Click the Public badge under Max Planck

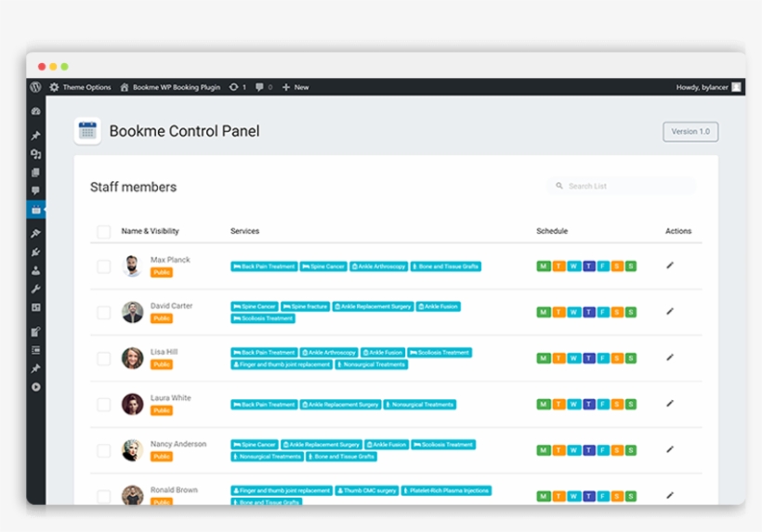(x=162, y=272)
